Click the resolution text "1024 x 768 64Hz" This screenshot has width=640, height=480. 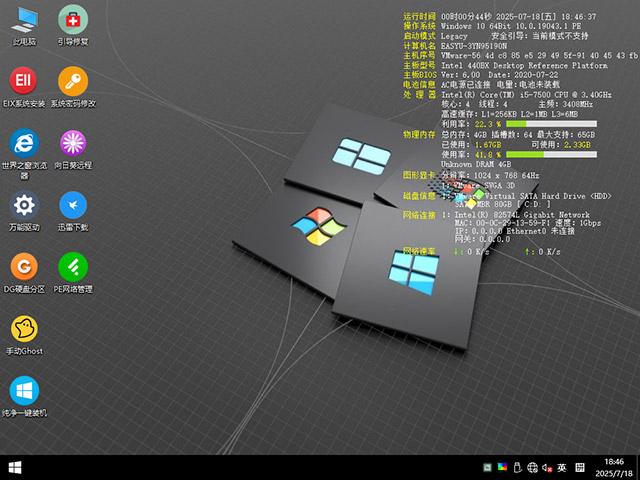click(x=507, y=176)
